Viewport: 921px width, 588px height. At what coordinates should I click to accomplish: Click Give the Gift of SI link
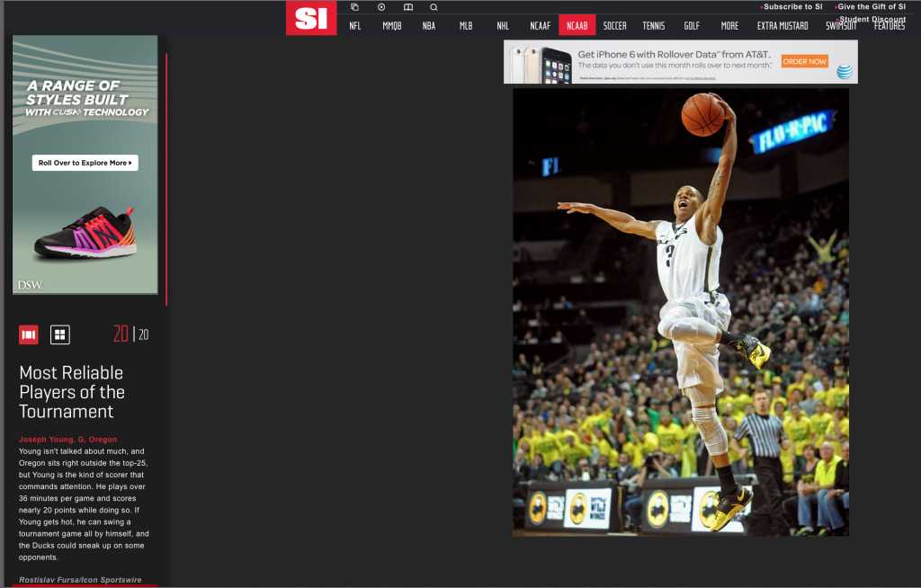click(x=872, y=7)
